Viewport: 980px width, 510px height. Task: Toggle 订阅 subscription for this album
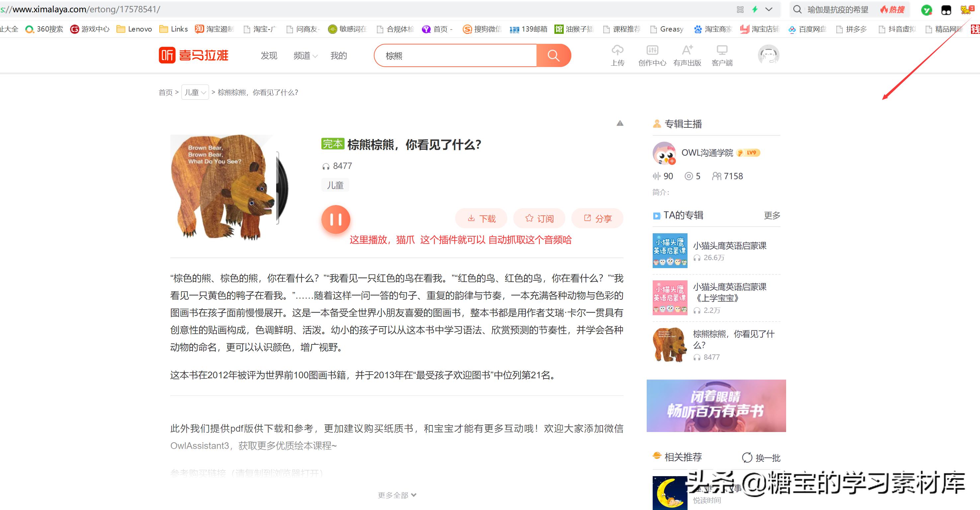click(x=539, y=218)
